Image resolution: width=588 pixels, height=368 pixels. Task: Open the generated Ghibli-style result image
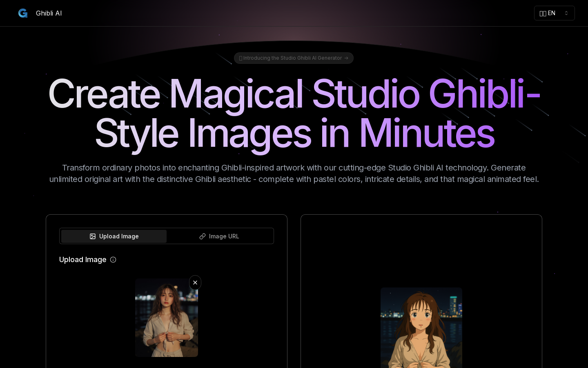pyautogui.click(x=421, y=328)
